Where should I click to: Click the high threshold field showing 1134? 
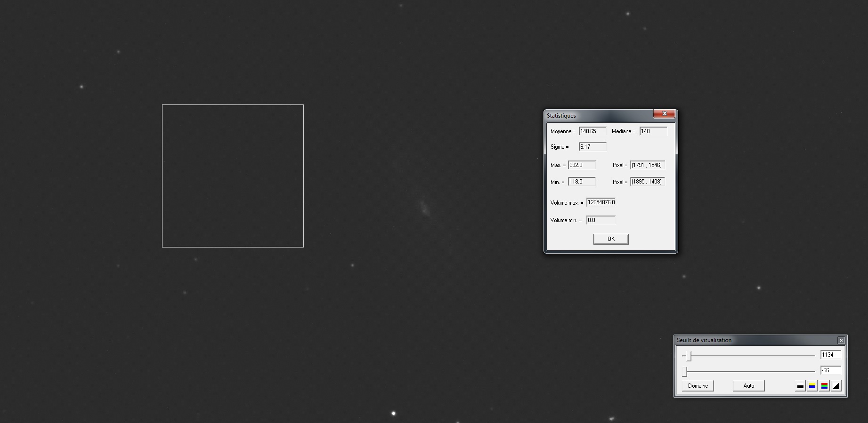[830, 355]
